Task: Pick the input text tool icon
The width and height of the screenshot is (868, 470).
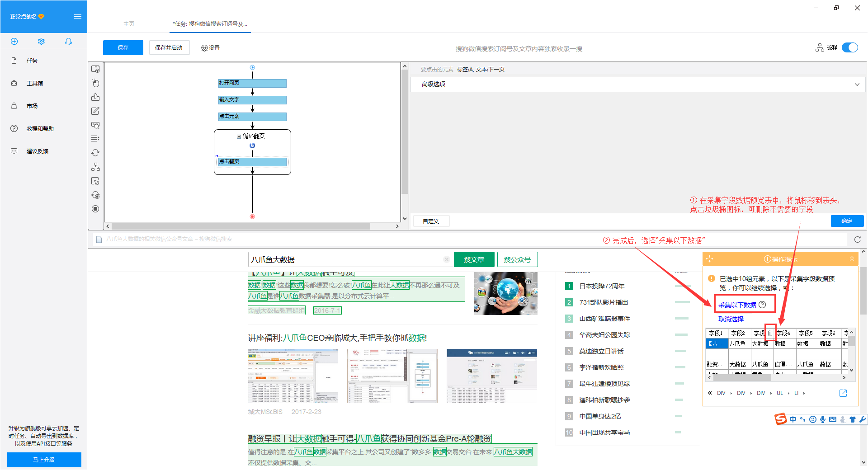Action: point(95,111)
